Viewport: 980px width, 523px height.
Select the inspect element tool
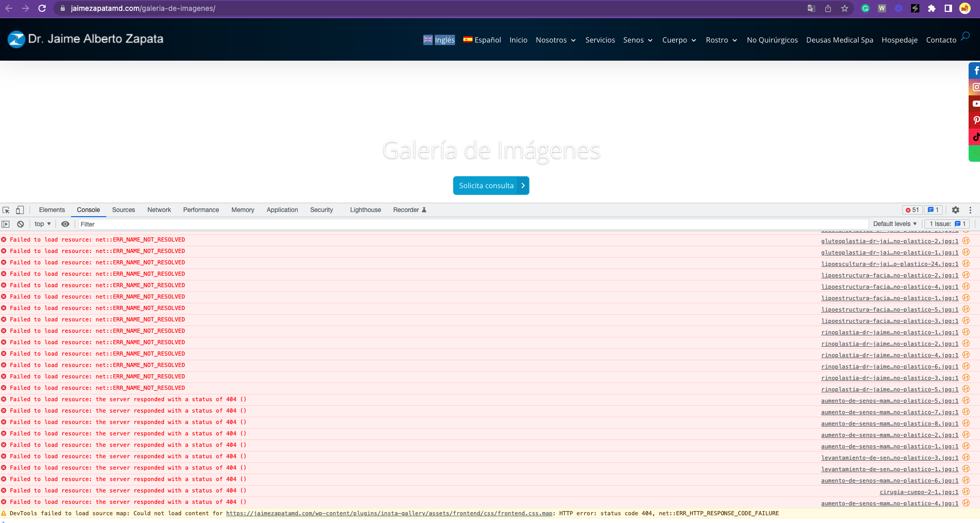pyautogui.click(x=6, y=210)
